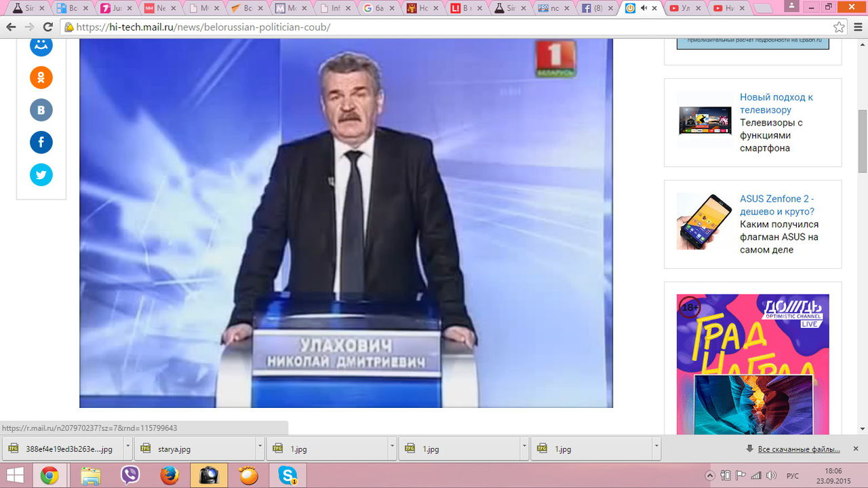Reload the current page
868x488 pixels.
point(47,27)
